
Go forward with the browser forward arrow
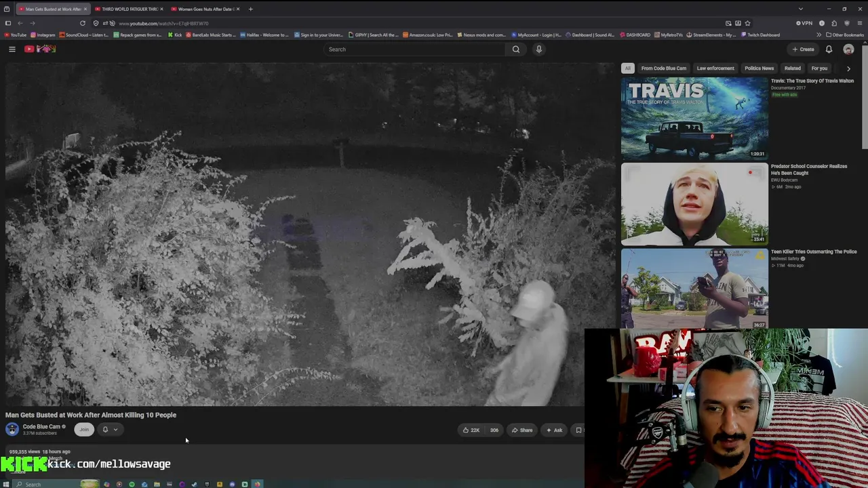(32, 23)
